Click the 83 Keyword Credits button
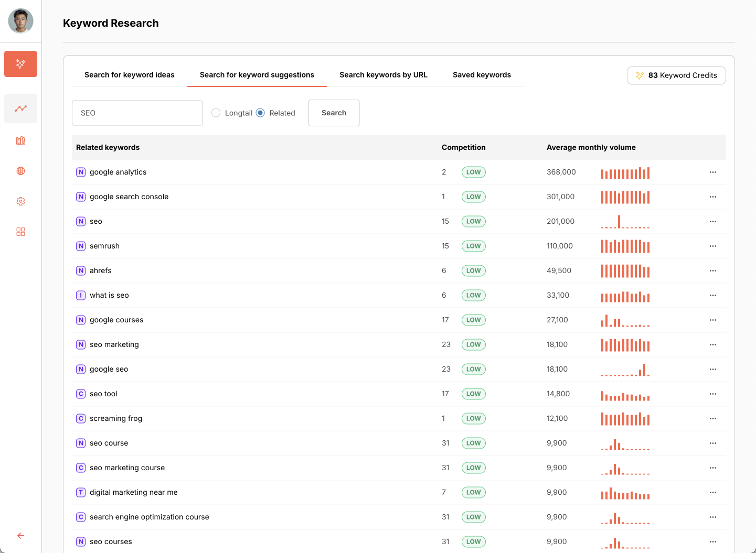The image size is (756, 553). tap(676, 75)
